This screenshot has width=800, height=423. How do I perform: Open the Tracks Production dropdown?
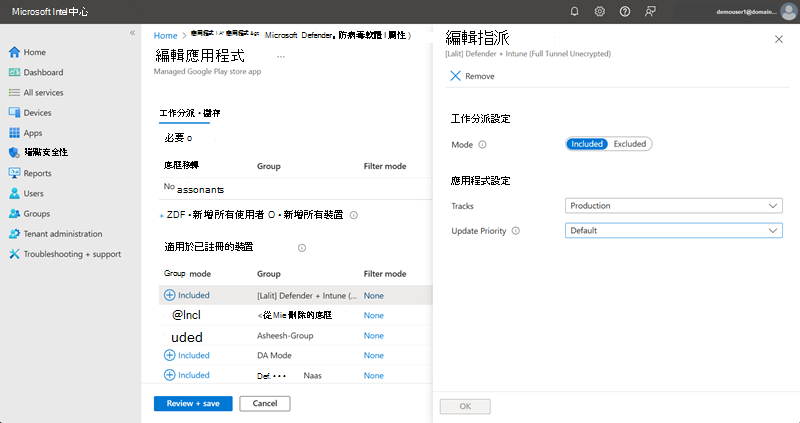(x=673, y=206)
